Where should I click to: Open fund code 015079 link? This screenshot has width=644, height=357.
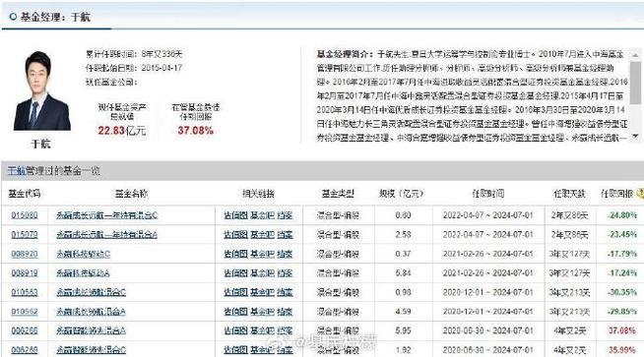[x=25, y=234]
